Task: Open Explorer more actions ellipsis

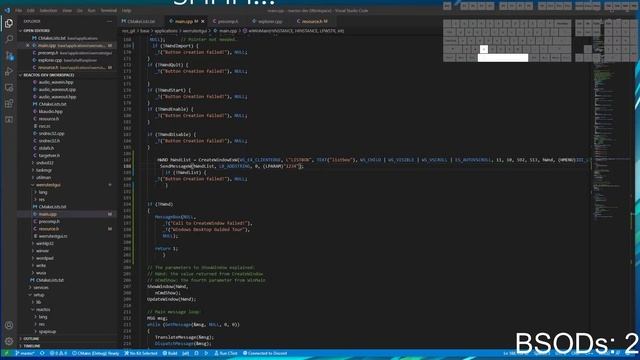Action: (x=109, y=21)
